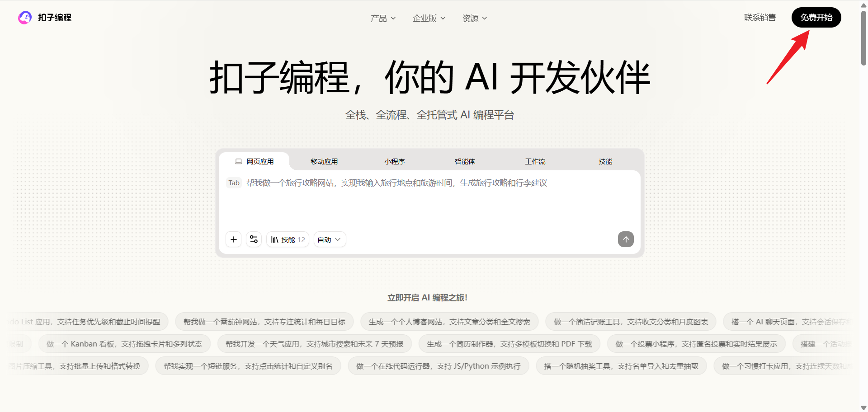868x412 pixels.
Task: Click the plus attachment icon
Action: (x=234, y=239)
